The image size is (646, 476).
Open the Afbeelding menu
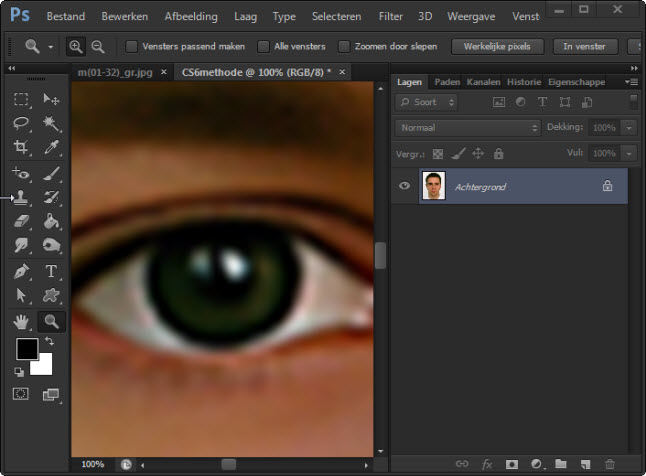(x=191, y=16)
